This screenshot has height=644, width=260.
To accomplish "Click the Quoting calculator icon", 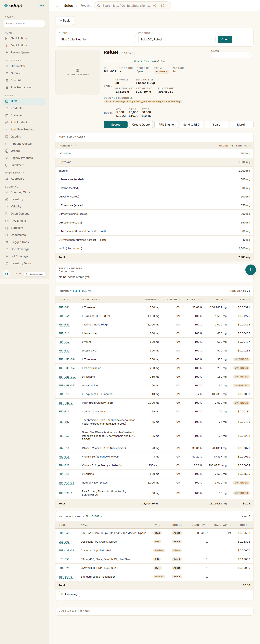I will [7, 137].
